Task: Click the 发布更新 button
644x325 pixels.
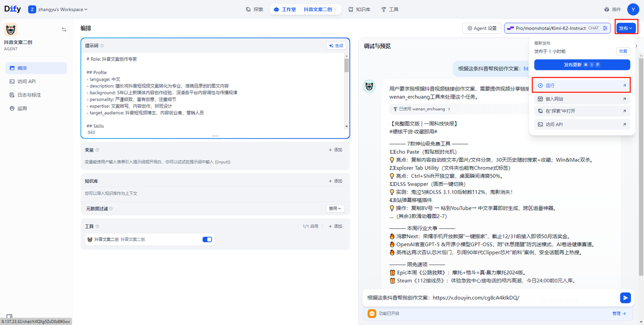Action: (x=582, y=65)
